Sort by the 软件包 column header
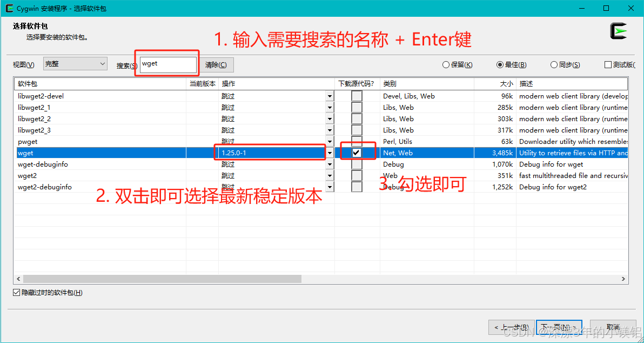 click(100, 84)
